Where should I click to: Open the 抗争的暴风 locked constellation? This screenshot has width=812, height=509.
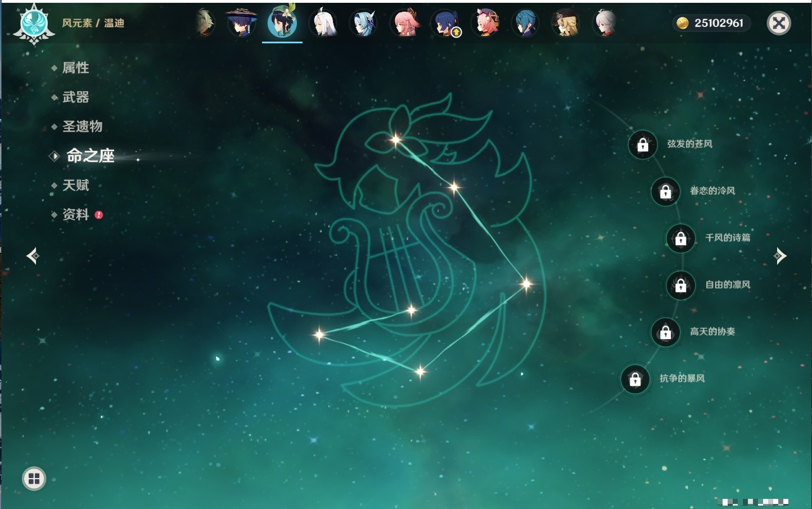click(x=635, y=380)
